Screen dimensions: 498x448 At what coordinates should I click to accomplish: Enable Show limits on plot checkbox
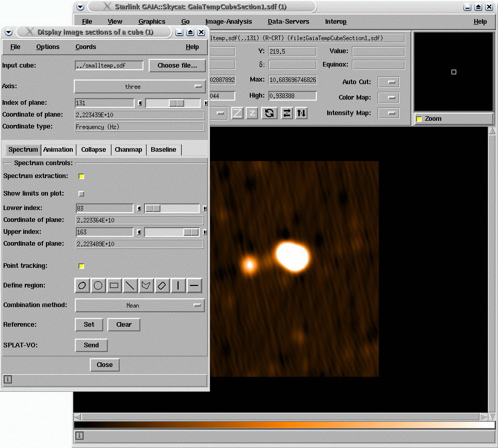tap(82, 194)
